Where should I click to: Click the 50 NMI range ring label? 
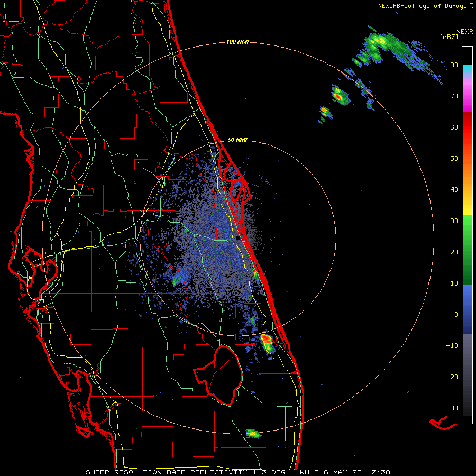(237, 140)
